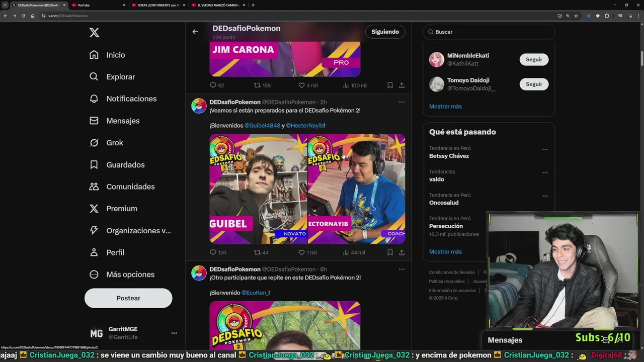Click the @HectorNayib mention
644x362 pixels.
(305, 126)
